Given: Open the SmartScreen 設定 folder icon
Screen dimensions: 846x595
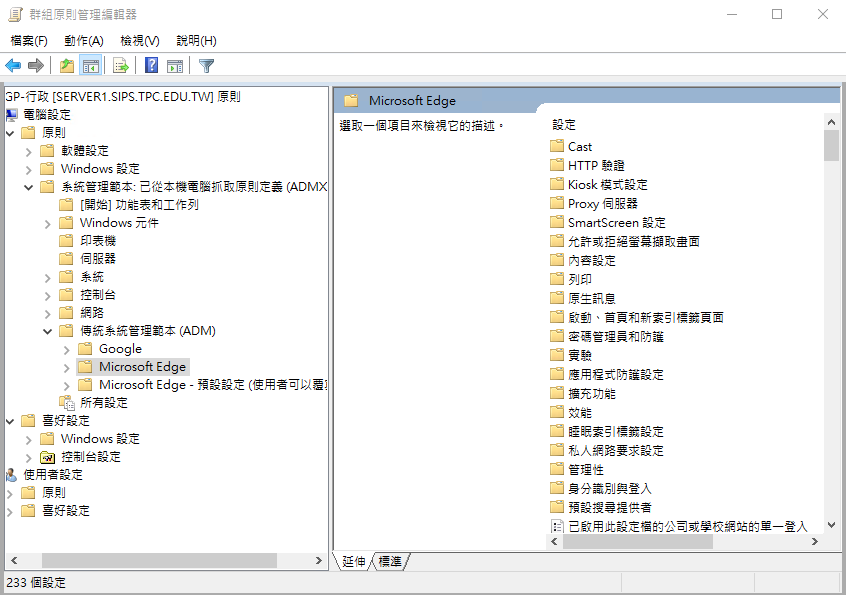Looking at the screenshot, I should click(557, 222).
